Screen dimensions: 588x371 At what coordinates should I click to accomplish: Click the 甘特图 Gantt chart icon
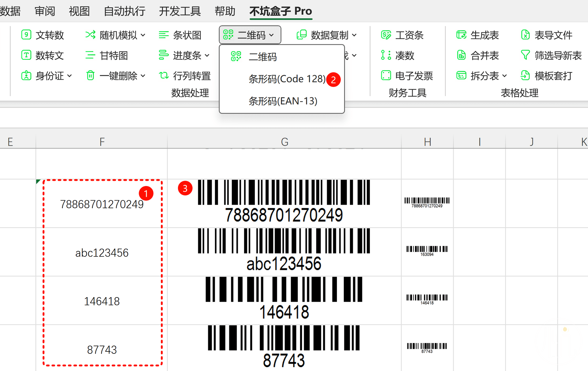coord(90,55)
